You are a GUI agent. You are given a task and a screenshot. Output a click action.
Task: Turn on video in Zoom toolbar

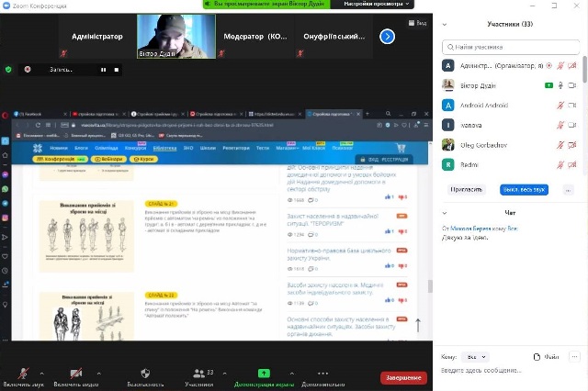pyautogui.click(x=76, y=374)
